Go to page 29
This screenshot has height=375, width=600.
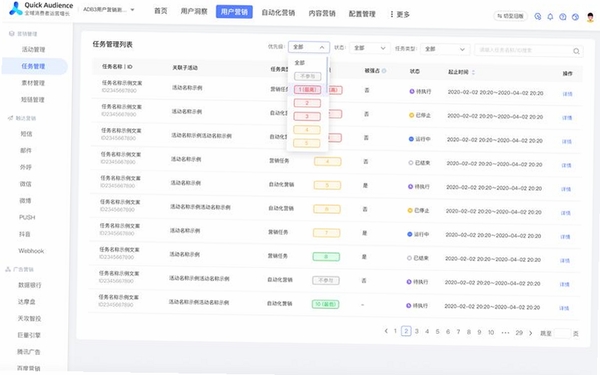[519, 333]
